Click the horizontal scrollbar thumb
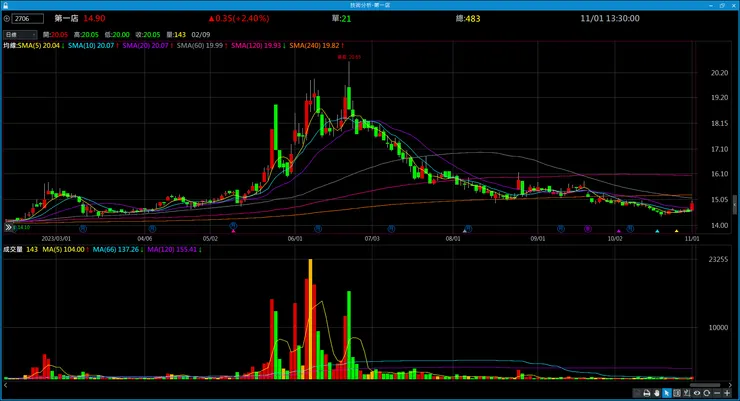The height and width of the screenshot is (401, 740). pyautogui.click(x=705, y=385)
